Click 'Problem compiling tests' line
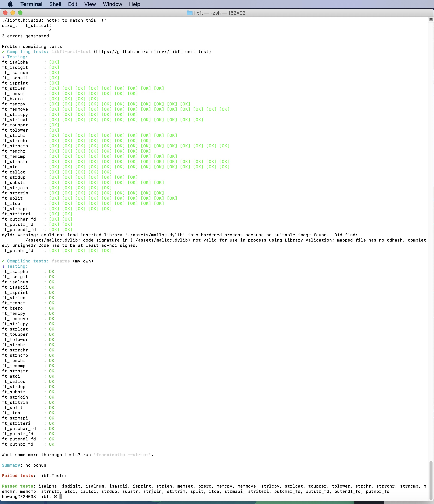The image size is (434, 504). point(32,47)
